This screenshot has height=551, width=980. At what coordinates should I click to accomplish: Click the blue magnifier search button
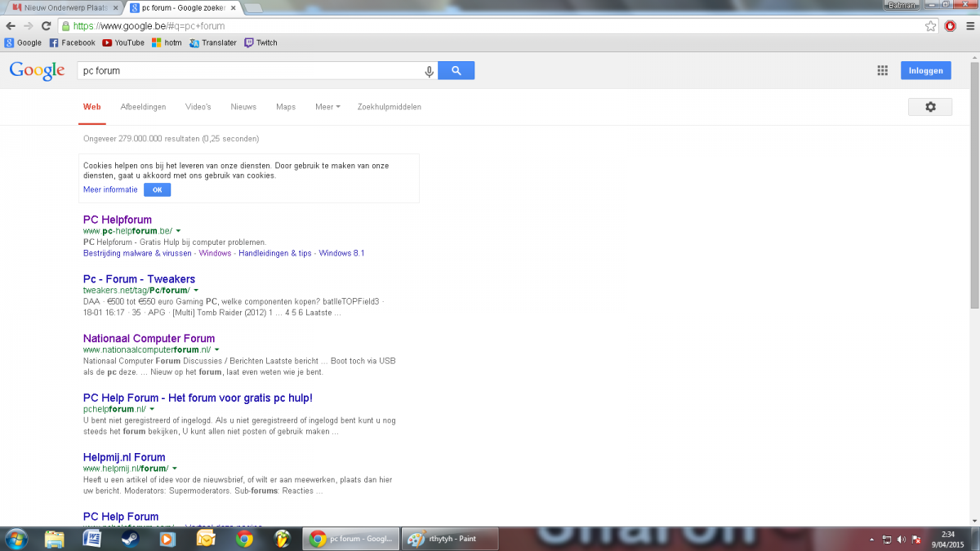click(456, 71)
